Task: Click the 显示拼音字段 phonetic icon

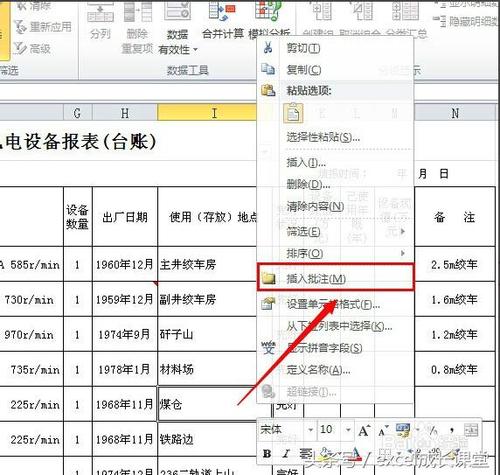Action: 268,348
